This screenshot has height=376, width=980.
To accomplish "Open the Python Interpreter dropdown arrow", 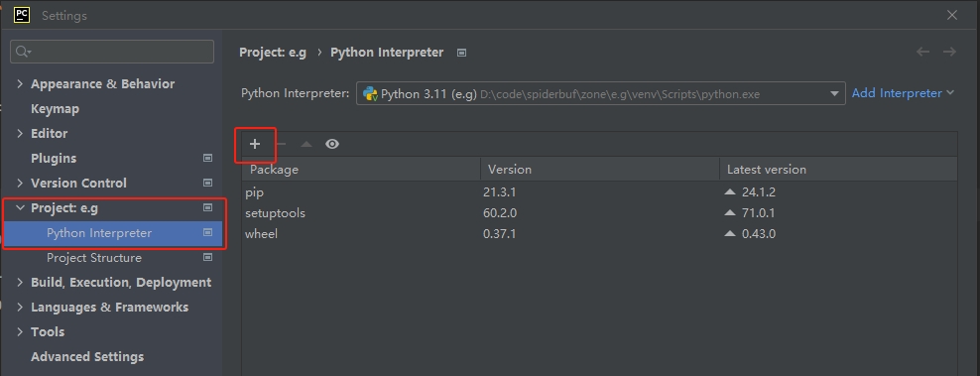I will (834, 94).
